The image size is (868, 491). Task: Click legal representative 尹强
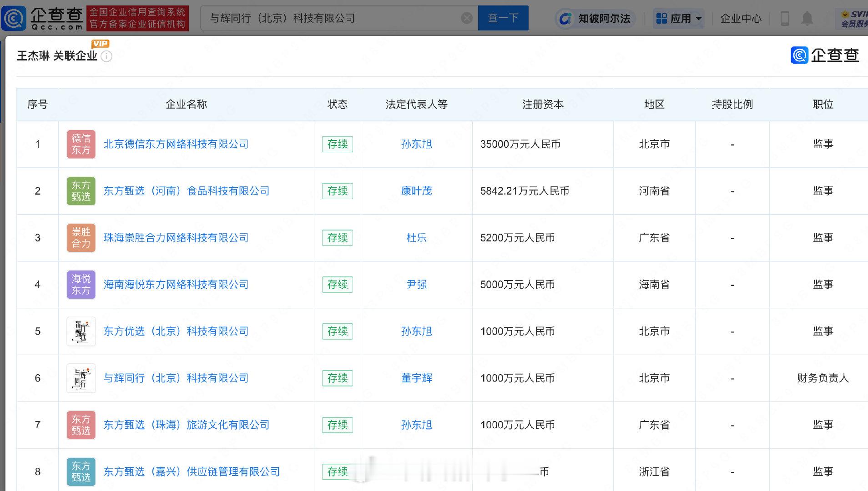[x=416, y=285]
